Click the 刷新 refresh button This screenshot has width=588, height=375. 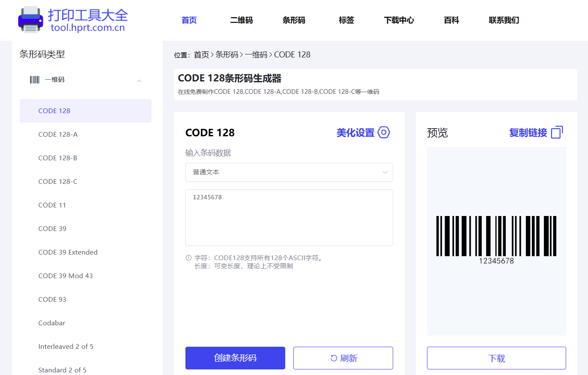coord(343,358)
